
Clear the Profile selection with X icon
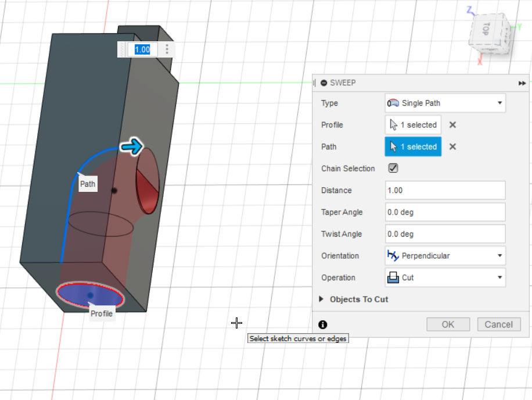[453, 125]
